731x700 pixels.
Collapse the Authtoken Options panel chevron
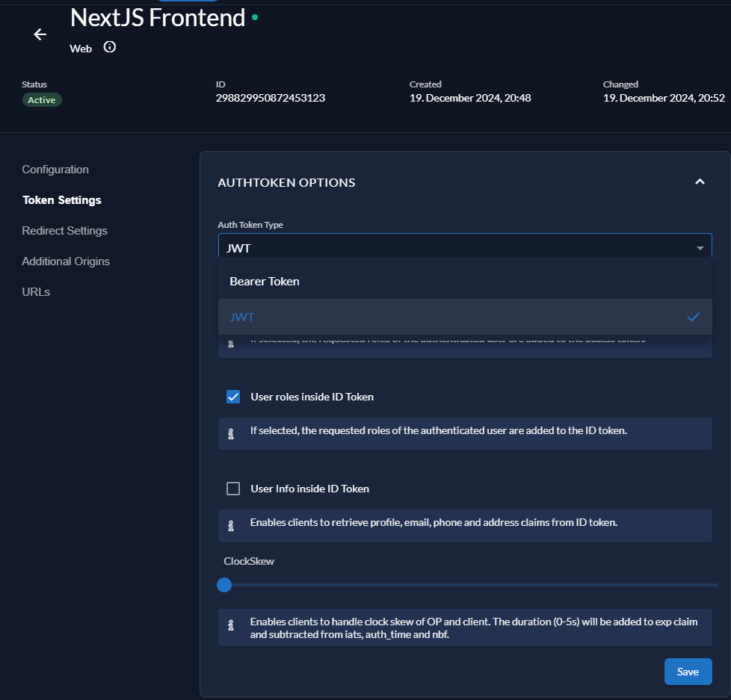coord(700,182)
